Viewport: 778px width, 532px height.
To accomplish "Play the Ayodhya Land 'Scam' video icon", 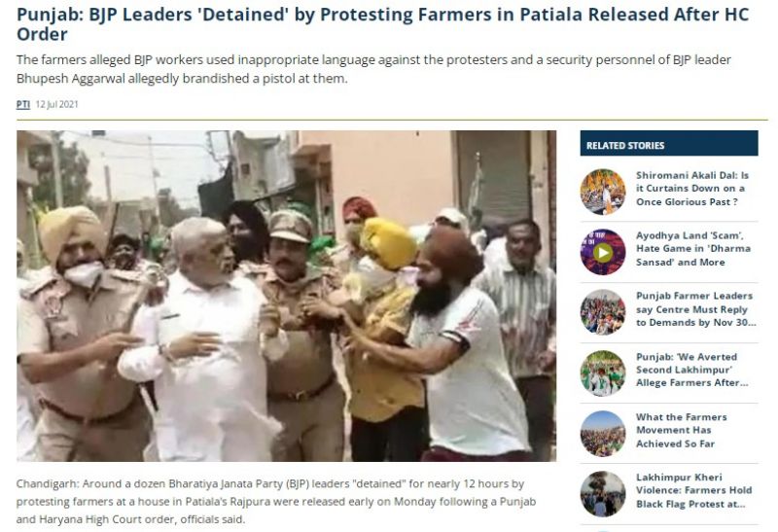I will coord(603,252).
